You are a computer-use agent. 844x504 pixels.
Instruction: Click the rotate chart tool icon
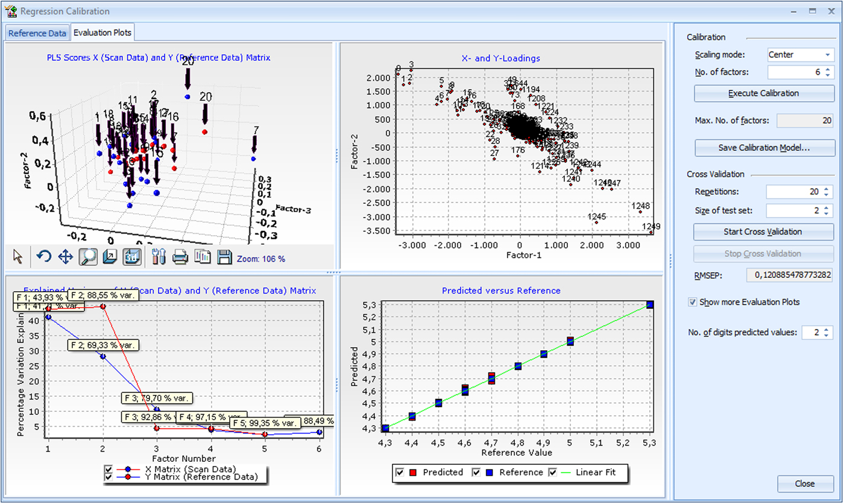[x=43, y=257]
